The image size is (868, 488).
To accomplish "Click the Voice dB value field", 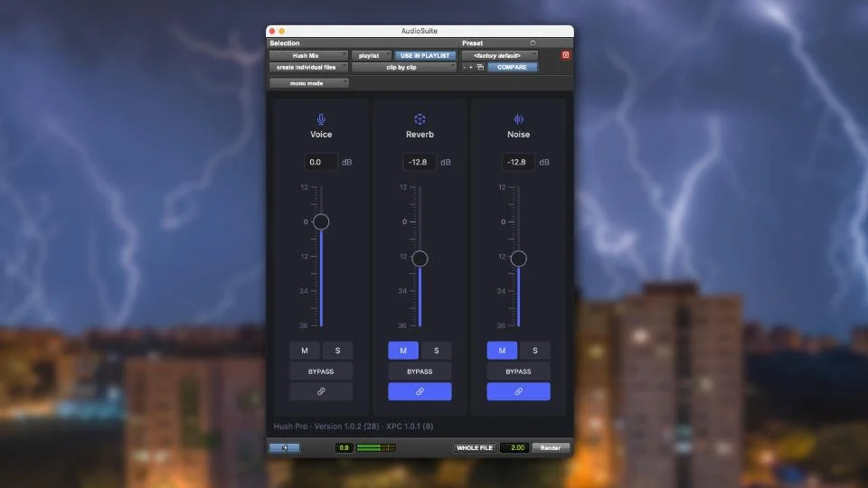I will 320,162.
